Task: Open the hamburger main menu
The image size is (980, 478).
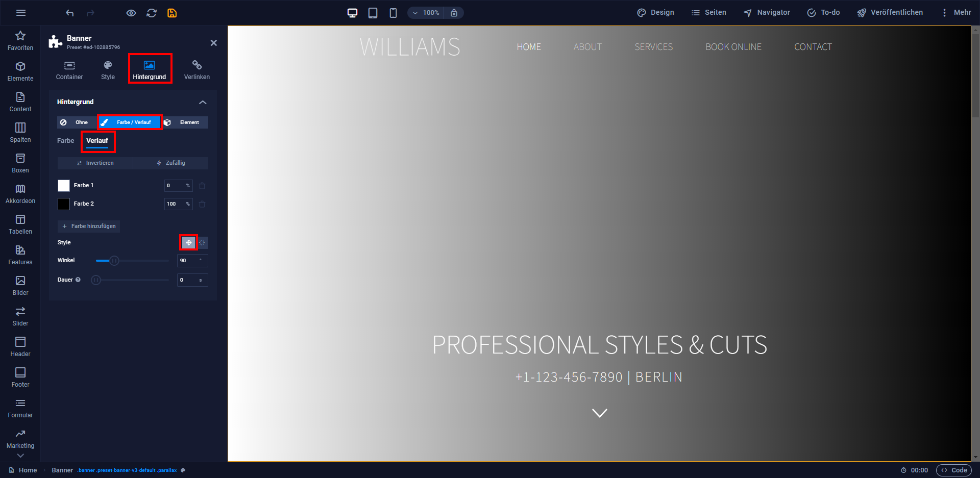Action: (x=21, y=13)
